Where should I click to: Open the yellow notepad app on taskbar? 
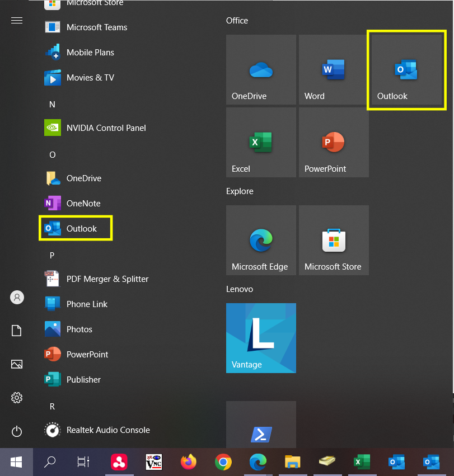[327, 461]
